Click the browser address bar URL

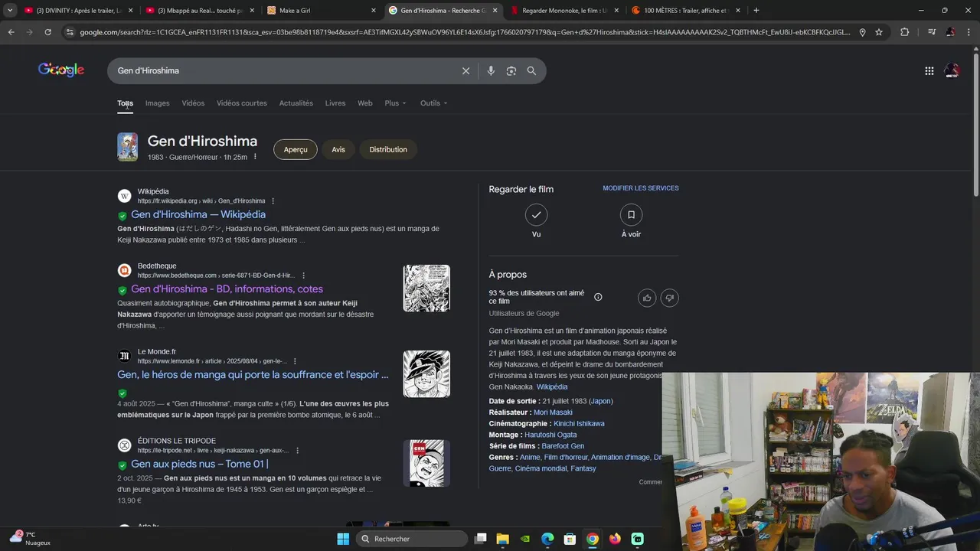465,32
